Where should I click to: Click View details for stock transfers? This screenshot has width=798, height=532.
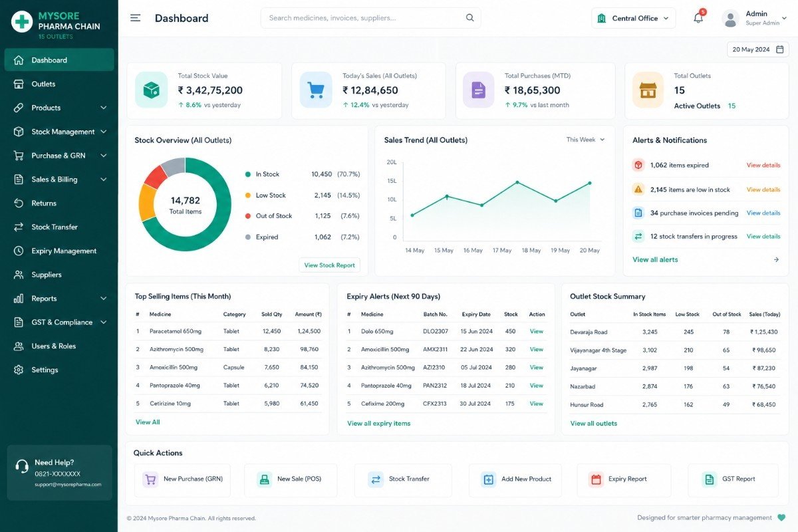pyautogui.click(x=763, y=236)
